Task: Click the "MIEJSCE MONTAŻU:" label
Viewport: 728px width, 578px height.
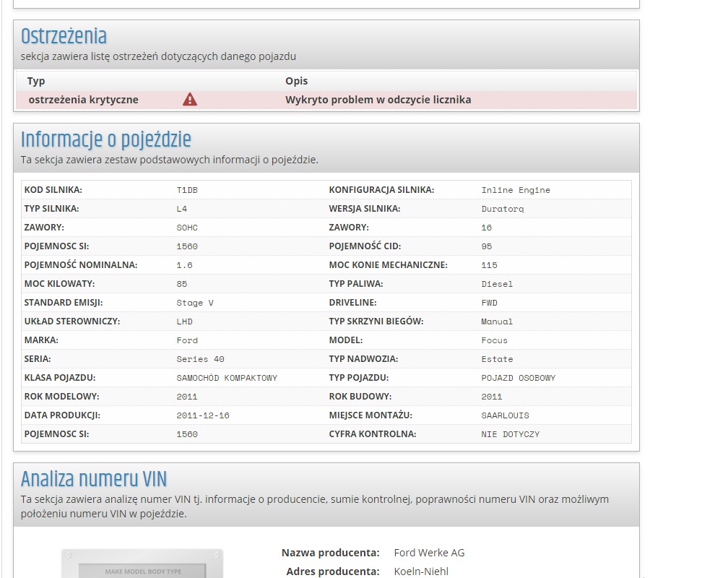Action: coord(370,415)
